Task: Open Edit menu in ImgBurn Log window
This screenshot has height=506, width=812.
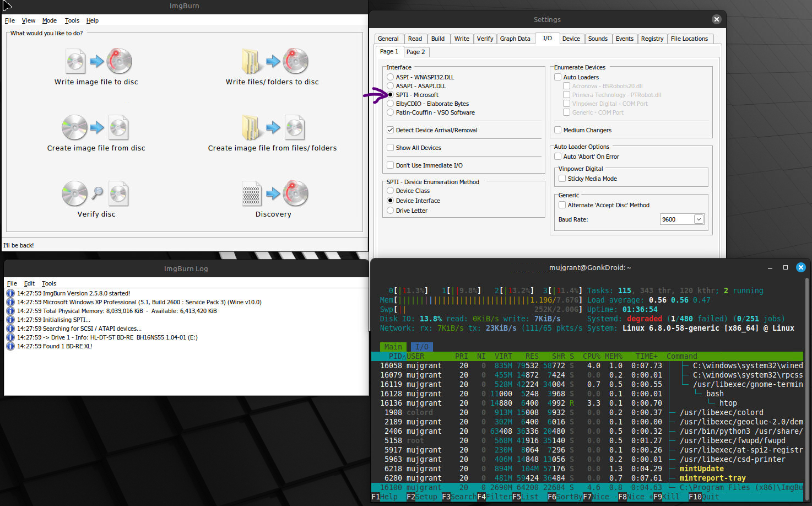Action: click(x=30, y=283)
